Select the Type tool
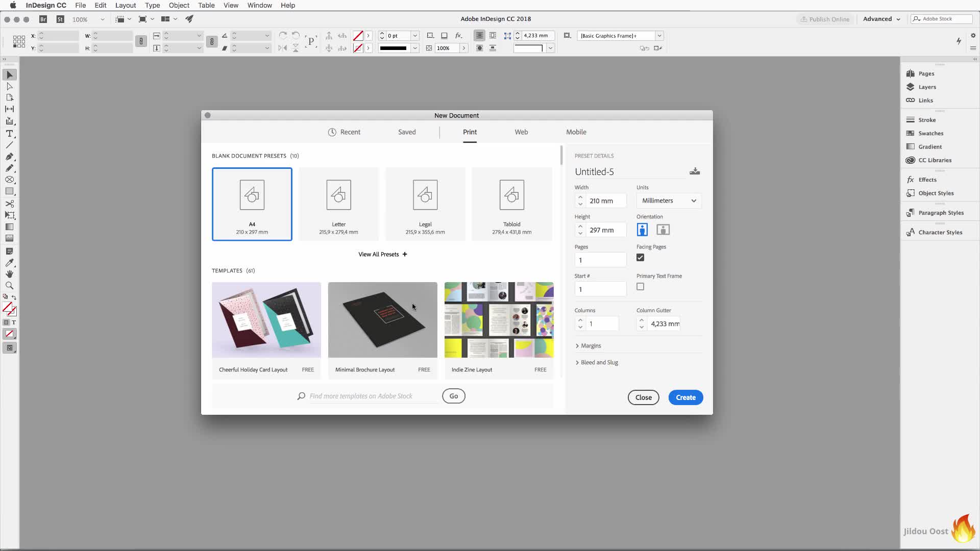980x551 pixels. click(10, 134)
